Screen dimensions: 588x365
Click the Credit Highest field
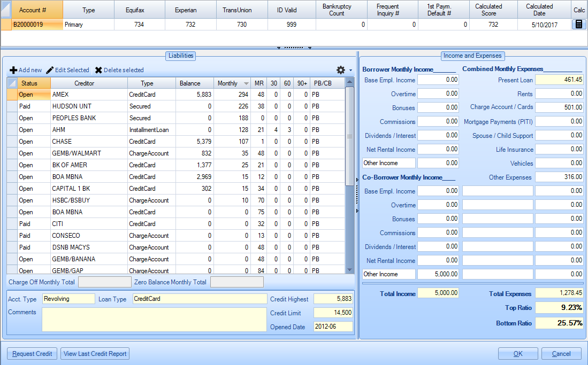pos(333,299)
